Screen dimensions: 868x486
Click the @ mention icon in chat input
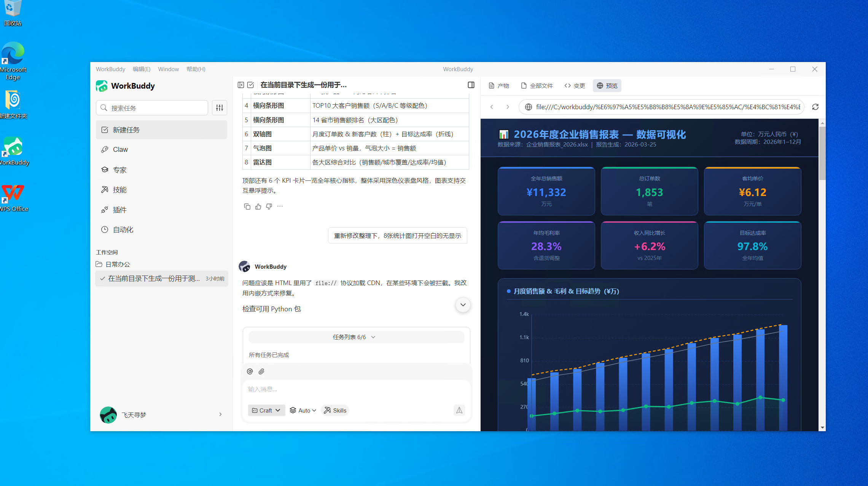pos(250,371)
